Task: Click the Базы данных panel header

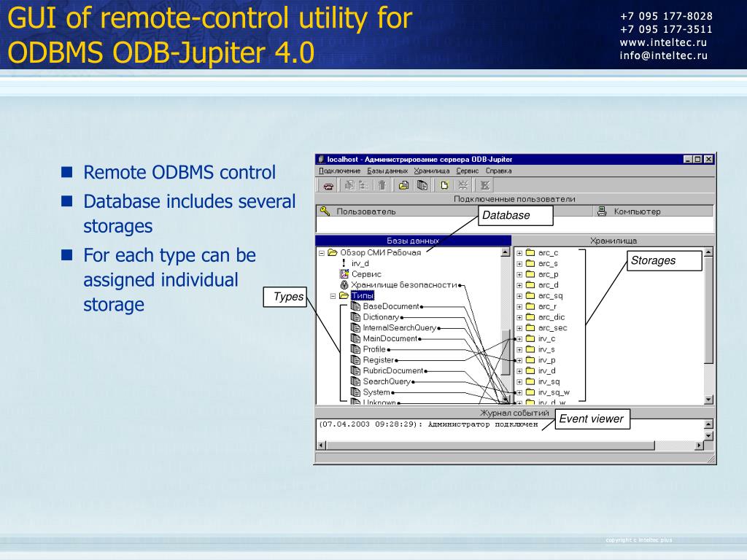Action: click(x=413, y=241)
